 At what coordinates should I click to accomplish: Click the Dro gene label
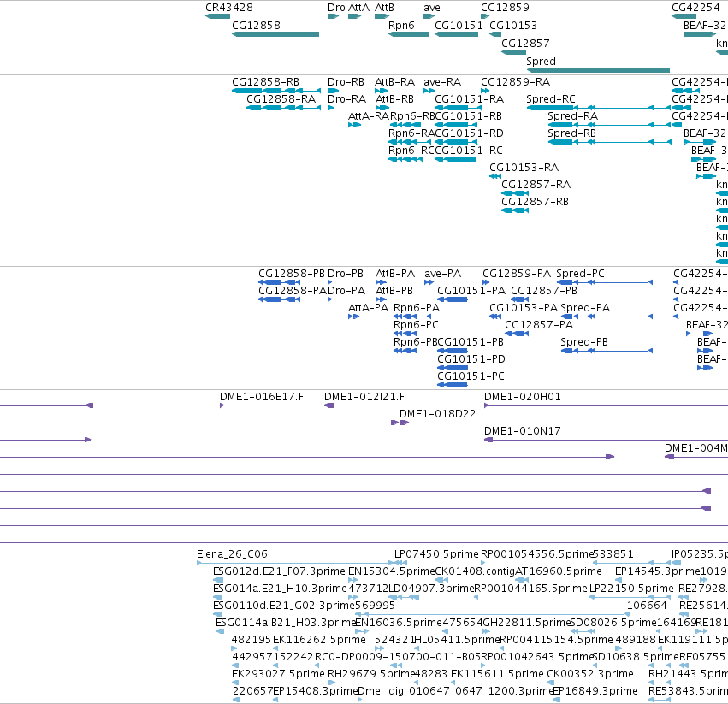(336, 8)
